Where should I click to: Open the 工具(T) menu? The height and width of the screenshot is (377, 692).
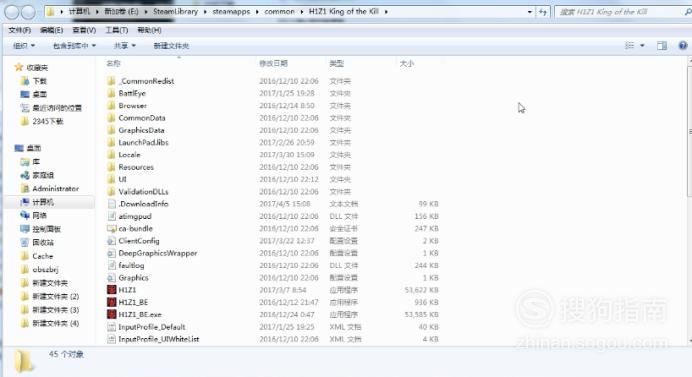click(117, 30)
